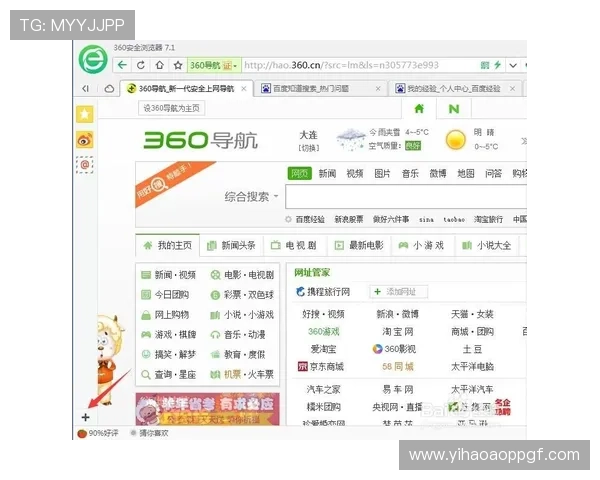This screenshot has height=480, width=600.
Task: Click 新浪股票 hot search link
Action: pyautogui.click(x=349, y=219)
